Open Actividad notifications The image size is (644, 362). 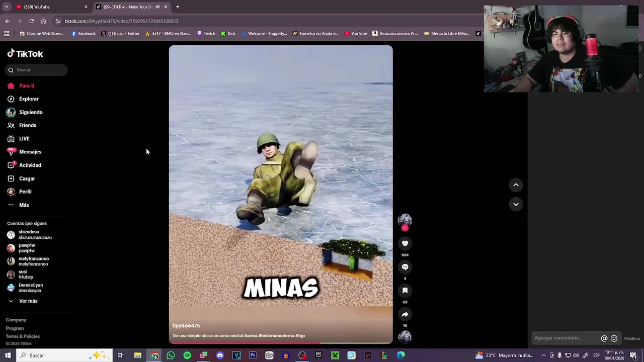[24, 165]
